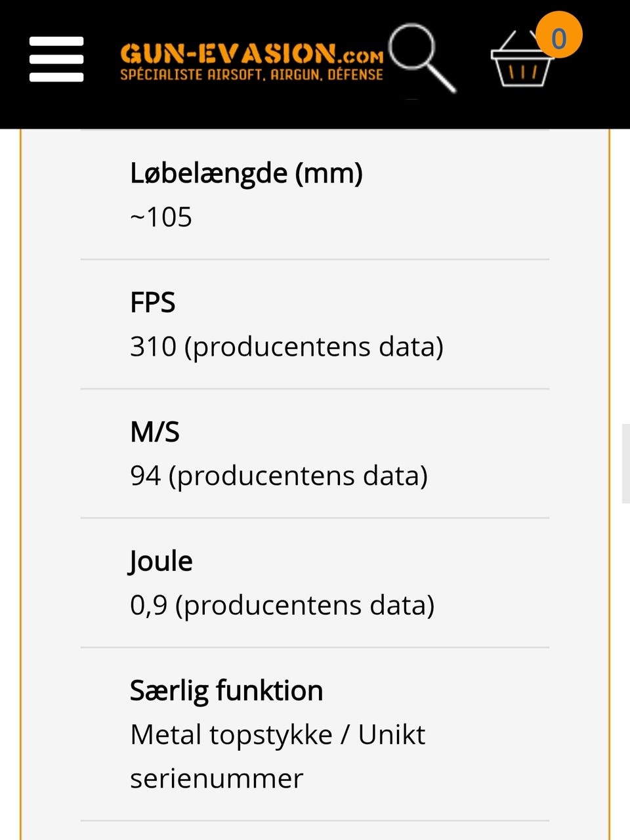The image size is (630, 840).
Task: Select the 'Joule' spec heading
Action: (161, 561)
